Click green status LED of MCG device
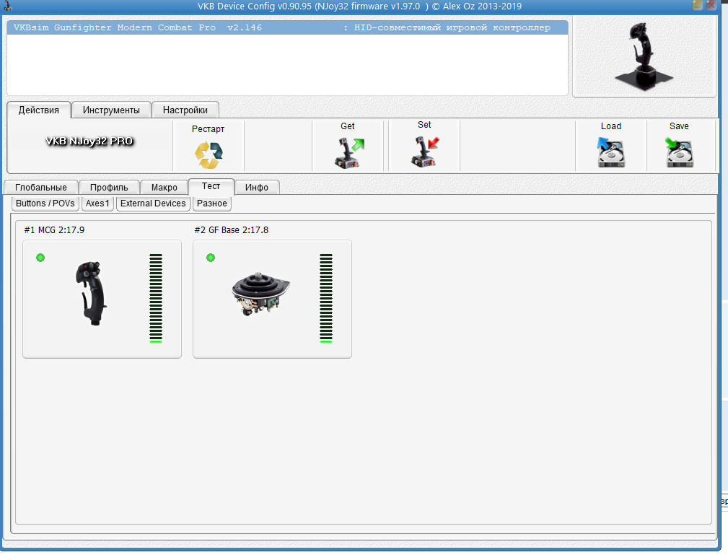This screenshot has width=728, height=560. point(40,258)
